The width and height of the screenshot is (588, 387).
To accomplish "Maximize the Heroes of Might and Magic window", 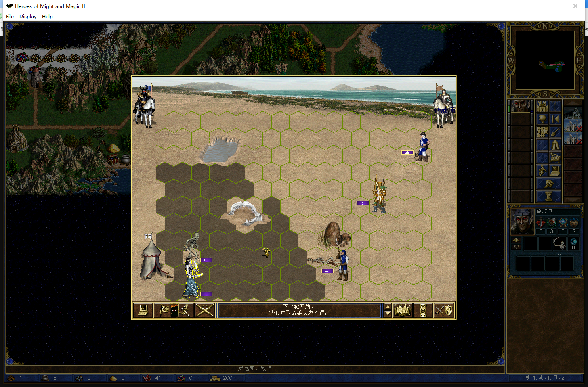I will (x=557, y=6).
